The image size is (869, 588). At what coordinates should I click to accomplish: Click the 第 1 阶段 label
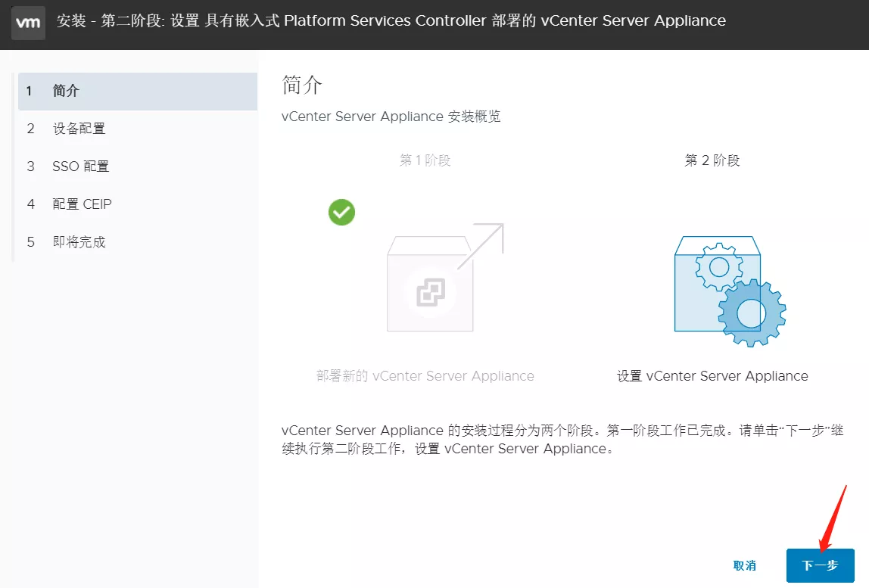425,160
